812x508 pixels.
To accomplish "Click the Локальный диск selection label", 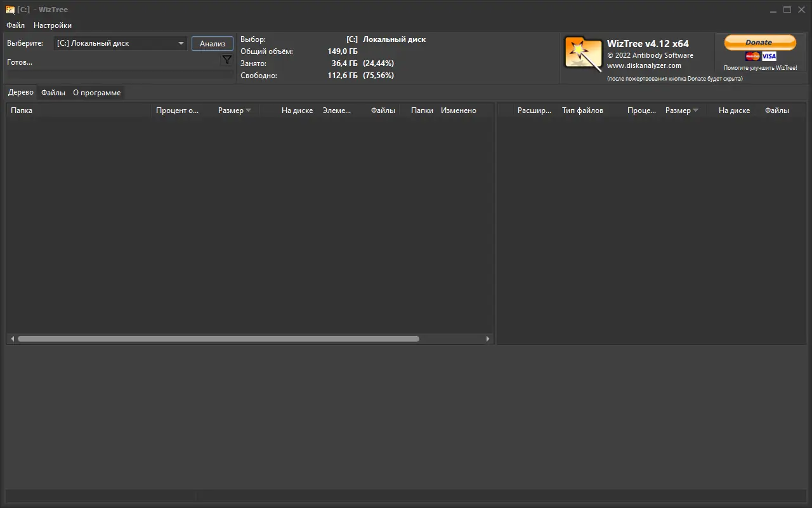I will pos(394,39).
